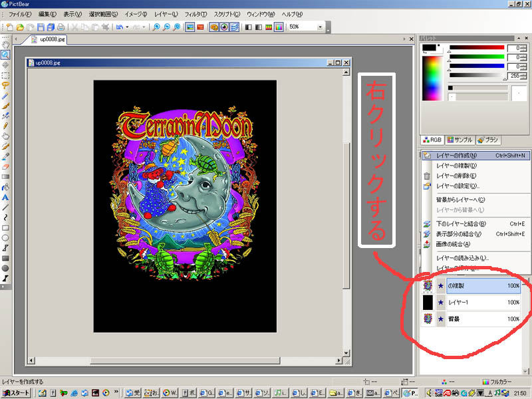This screenshot has width=532, height=399.
Task: Toggle the rainbow spectrum toolbar button
Action: pyautogui.click(x=279, y=27)
